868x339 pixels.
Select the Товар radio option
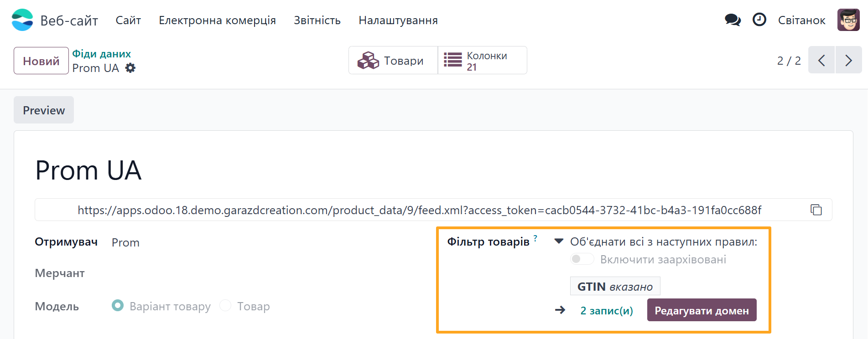225,305
